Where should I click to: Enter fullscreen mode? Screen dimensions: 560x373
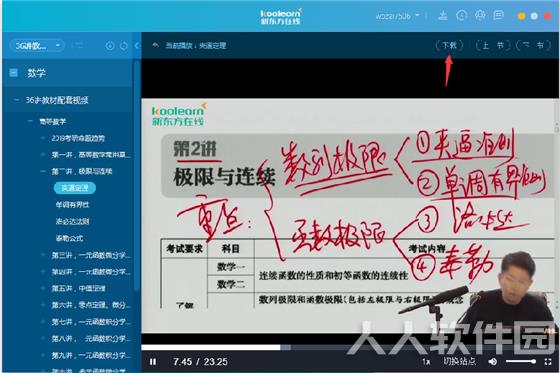(548, 362)
